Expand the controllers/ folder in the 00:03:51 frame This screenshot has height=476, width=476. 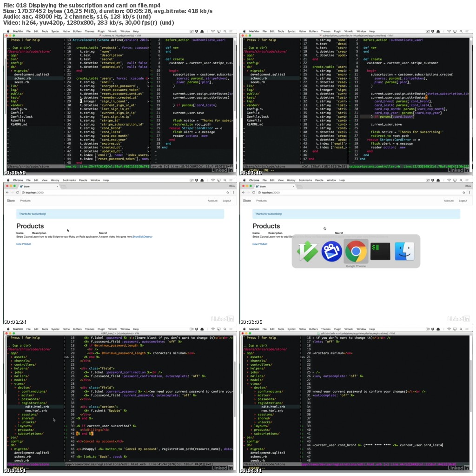pyautogui.click(x=24, y=364)
